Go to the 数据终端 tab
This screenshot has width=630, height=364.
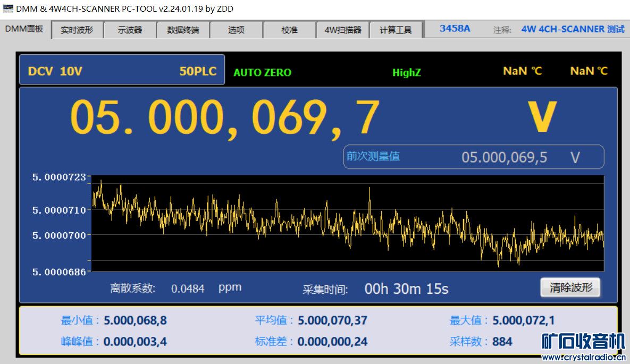[x=183, y=30]
